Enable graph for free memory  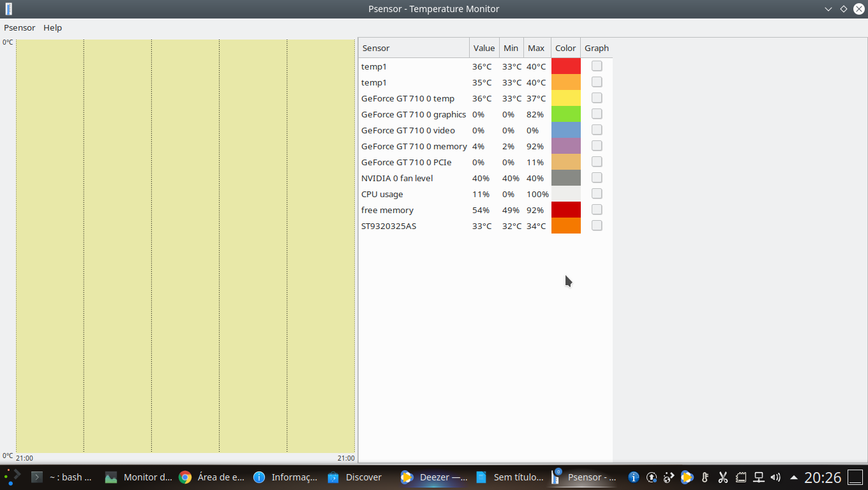(597, 209)
